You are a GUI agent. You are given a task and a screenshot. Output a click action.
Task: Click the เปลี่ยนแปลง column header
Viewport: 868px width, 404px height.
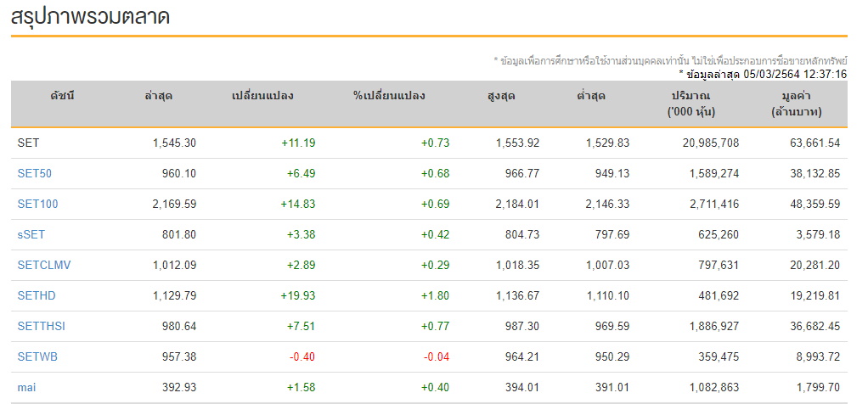point(263,96)
